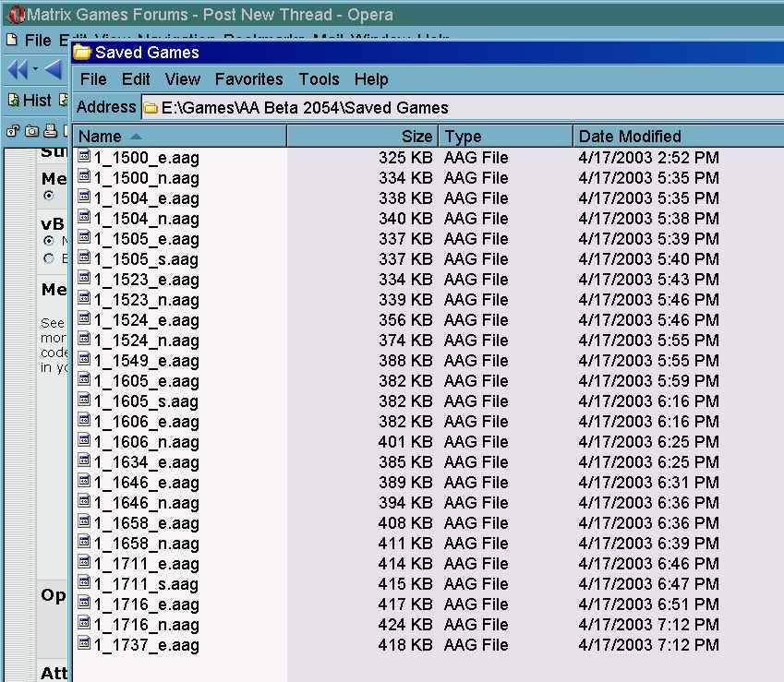
Task: Click the Opera rewind double-arrow icon
Action: click(18, 69)
